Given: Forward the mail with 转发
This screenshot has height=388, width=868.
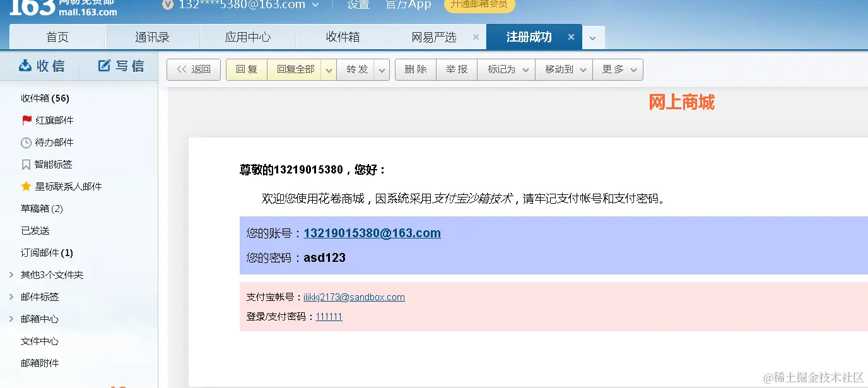Looking at the screenshot, I should tap(356, 69).
